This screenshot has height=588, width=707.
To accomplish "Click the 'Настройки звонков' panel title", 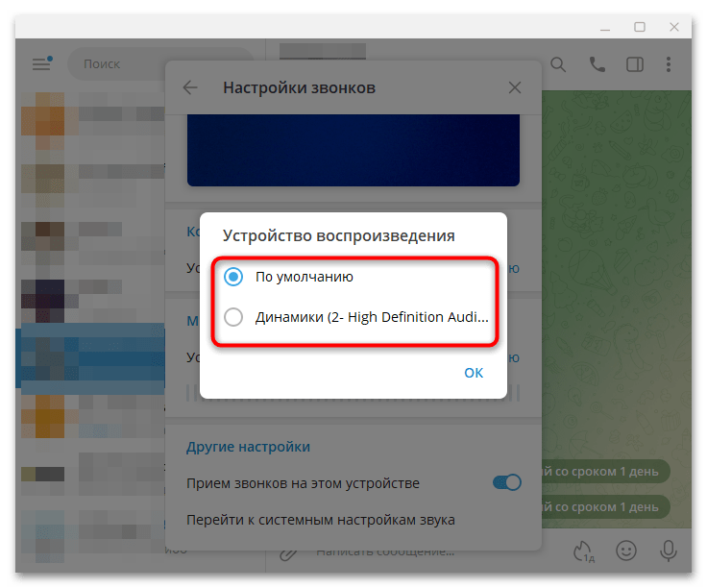I will (x=300, y=87).
